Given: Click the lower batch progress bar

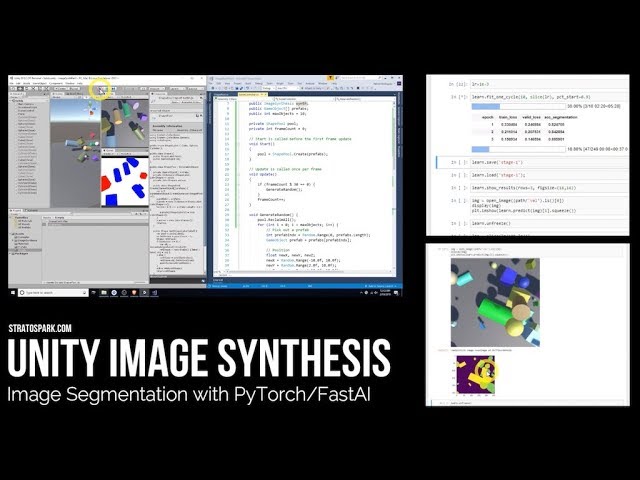Looking at the screenshot, I should (x=518, y=149).
